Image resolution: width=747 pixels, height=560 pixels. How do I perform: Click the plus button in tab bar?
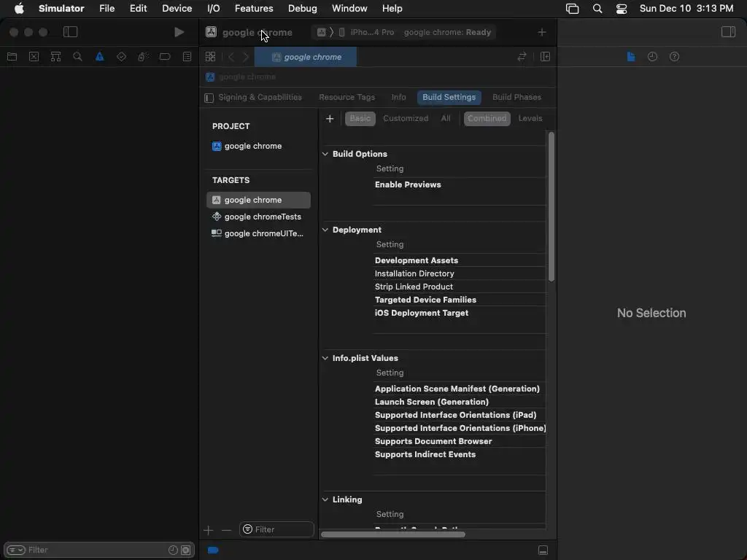tap(542, 32)
